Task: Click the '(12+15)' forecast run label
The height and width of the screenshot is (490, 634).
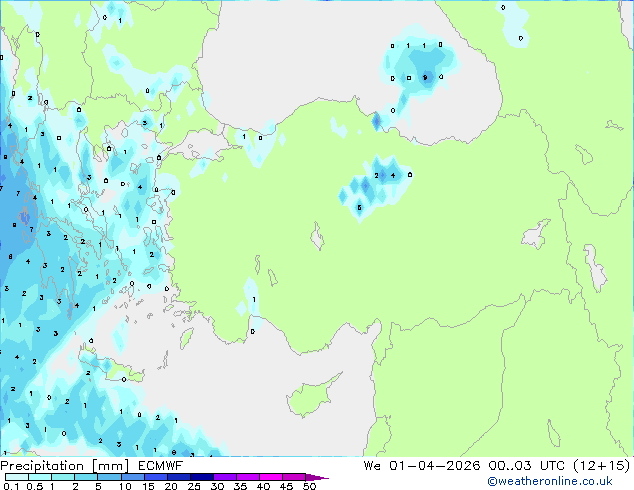Action: click(602, 466)
